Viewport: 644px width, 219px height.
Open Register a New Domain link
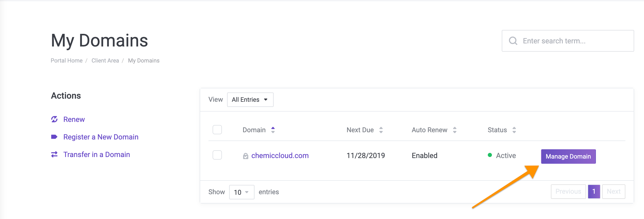click(x=101, y=137)
